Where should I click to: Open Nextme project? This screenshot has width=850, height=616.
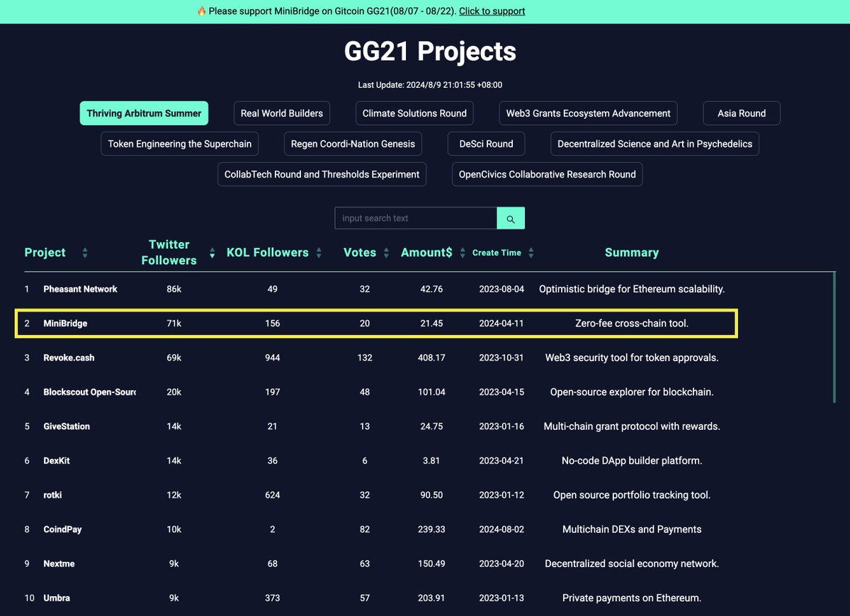[59, 564]
